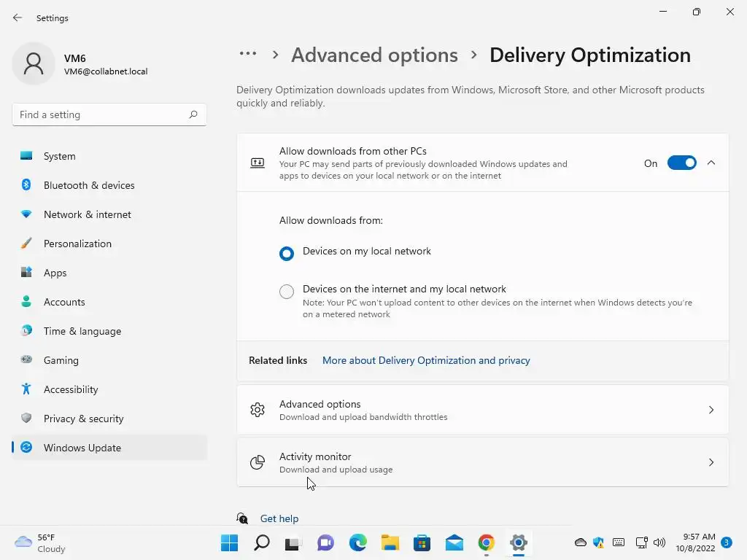Click the Bluetooth & devices icon
The height and width of the screenshot is (560, 747).
click(26, 185)
